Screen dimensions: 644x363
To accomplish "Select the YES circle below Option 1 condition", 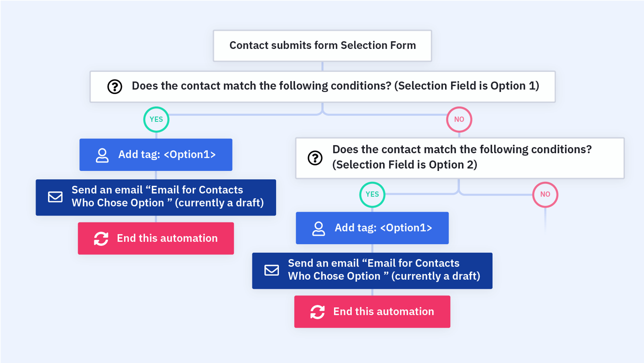I will coord(156,120).
